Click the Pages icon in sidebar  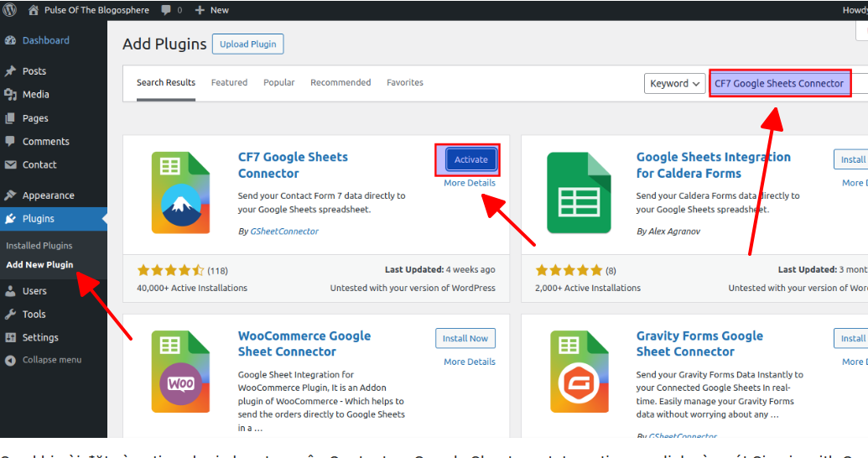click(x=11, y=118)
